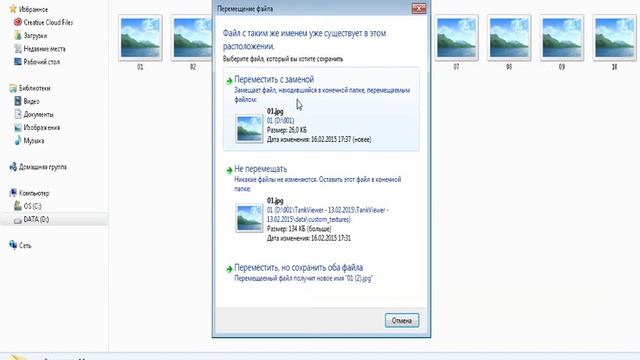Click the DATA (D:) drive icon
640x360 pixels.
point(18,220)
